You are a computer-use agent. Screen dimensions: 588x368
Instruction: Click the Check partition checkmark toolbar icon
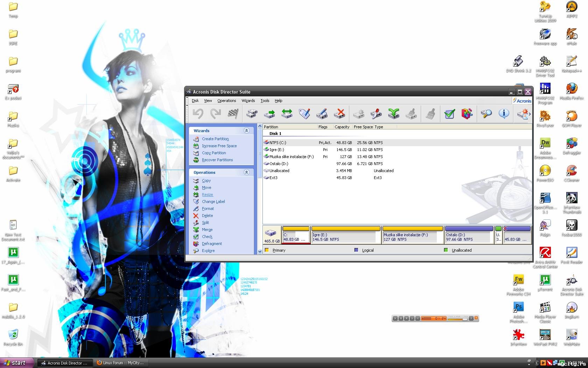point(449,114)
